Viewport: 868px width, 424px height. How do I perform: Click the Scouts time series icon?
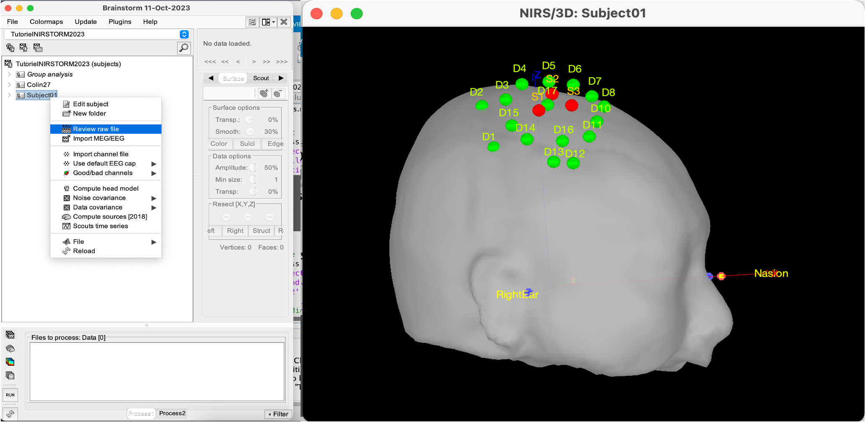pyautogui.click(x=66, y=226)
